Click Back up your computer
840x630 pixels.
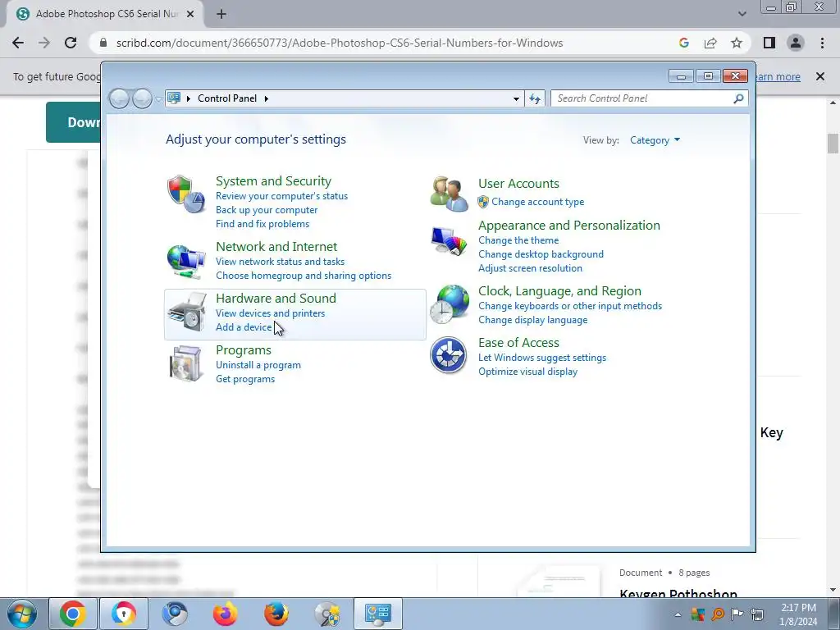click(267, 210)
